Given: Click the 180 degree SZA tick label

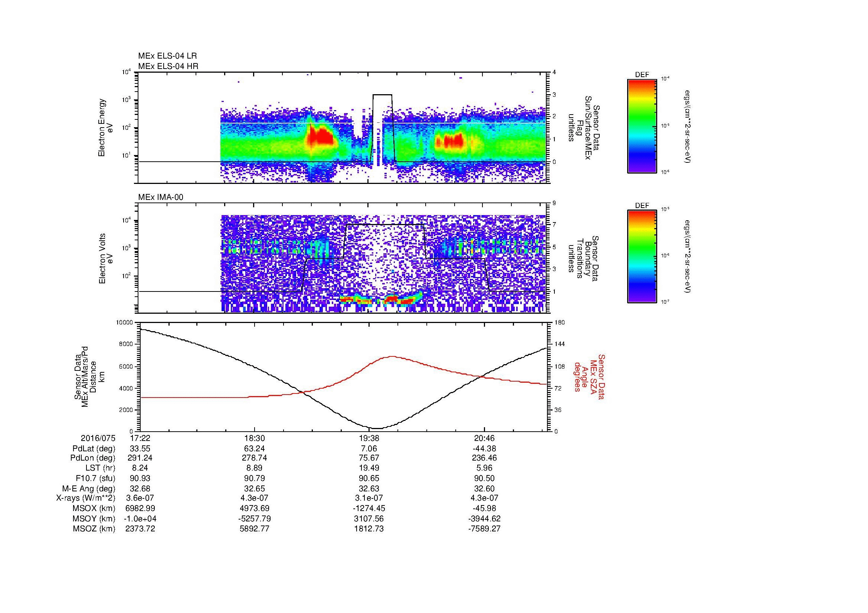Looking at the screenshot, I should tap(560, 322).
